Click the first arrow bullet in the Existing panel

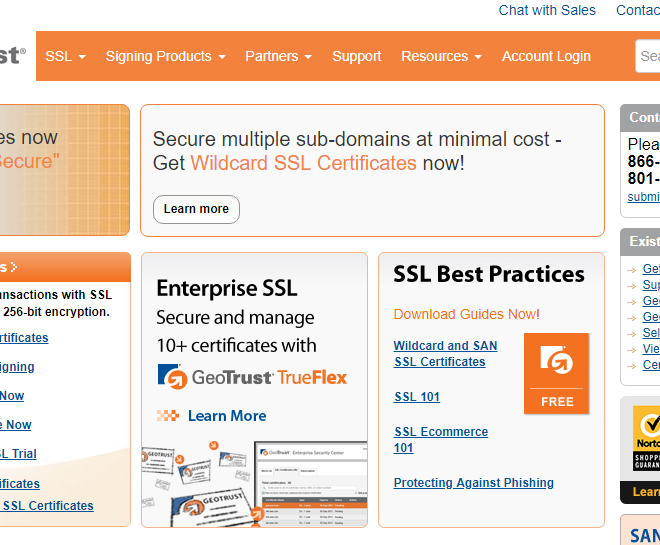[x=631, y=270]
